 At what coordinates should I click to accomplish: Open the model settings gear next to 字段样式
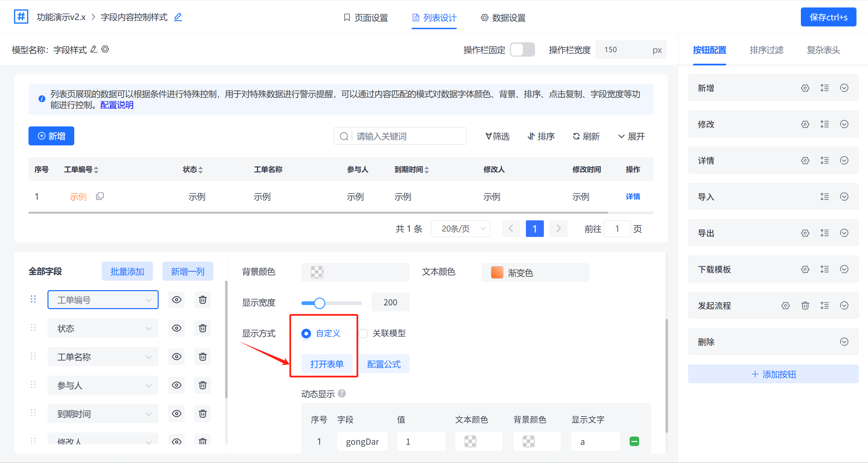click(105, 49)
